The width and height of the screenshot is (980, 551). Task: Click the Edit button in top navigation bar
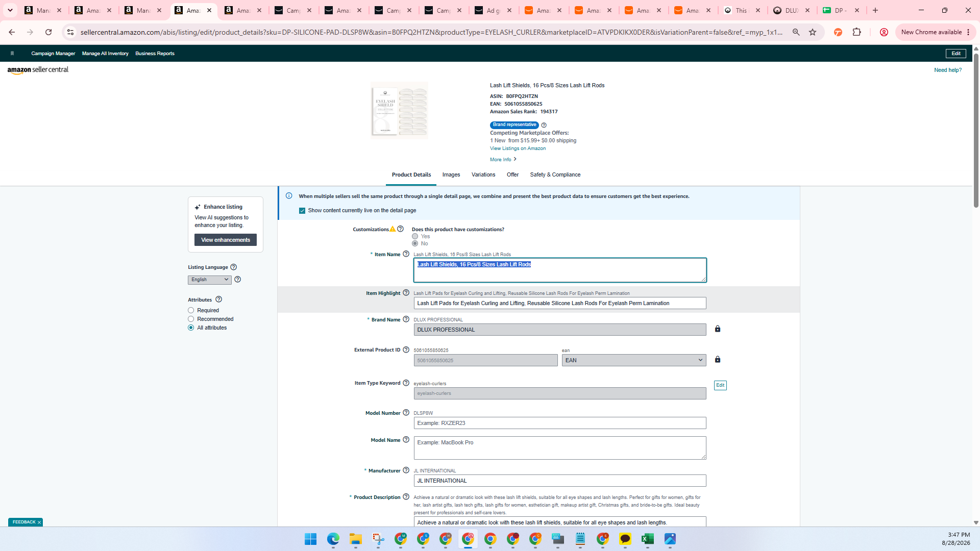[955, 54]
